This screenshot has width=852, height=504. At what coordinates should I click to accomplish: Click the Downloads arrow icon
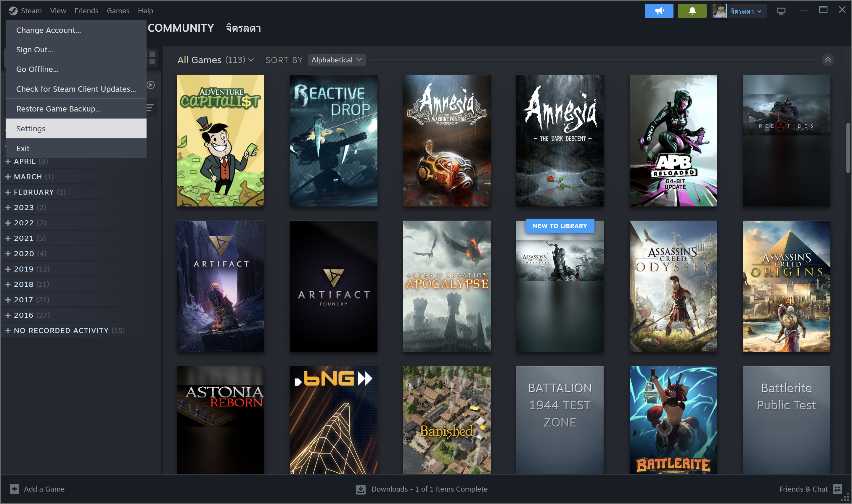[x=361, y=489]
